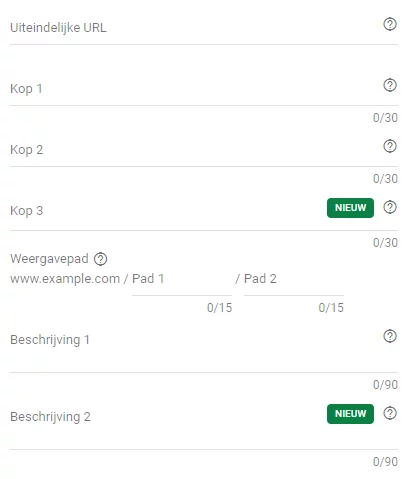408x479 pixels.
Task: Focus the Kop 3 headline field
Action: tap(167, 211)
